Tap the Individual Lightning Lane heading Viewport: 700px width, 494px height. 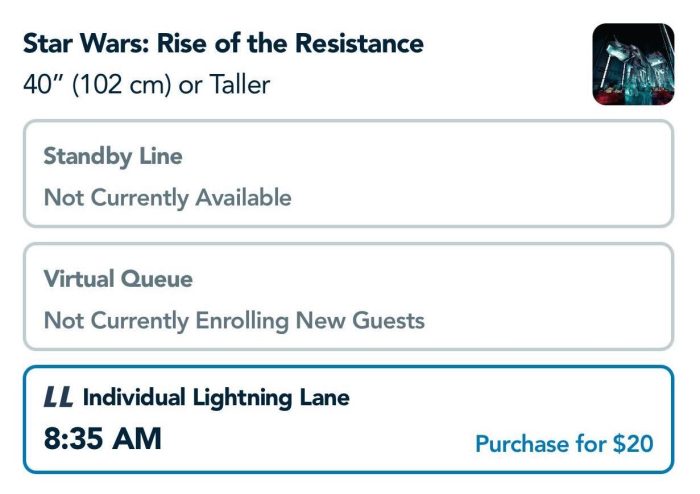click(x=216, y=398)
